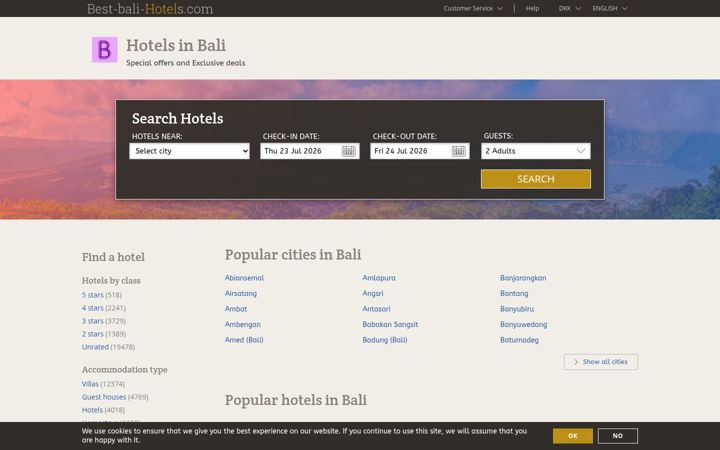Open the Batumadeg city link
The image size is (720, 450).
[519, 340]
